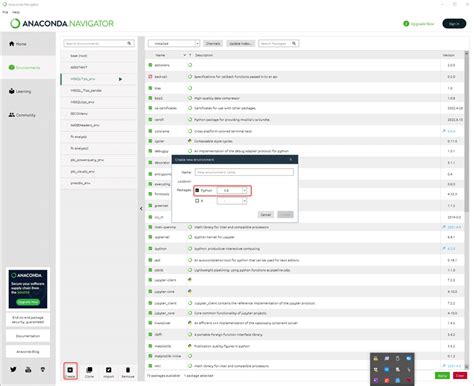
Task: Toggle the backcall package checkbox
Action: pyautogui.click(x=150, y=77)
